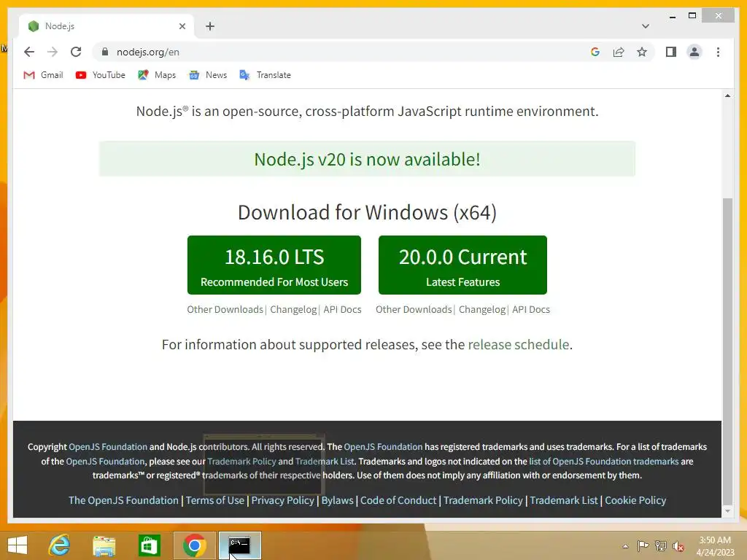Launch Internet Explorer from the taskbar

[x=60, y=545]
